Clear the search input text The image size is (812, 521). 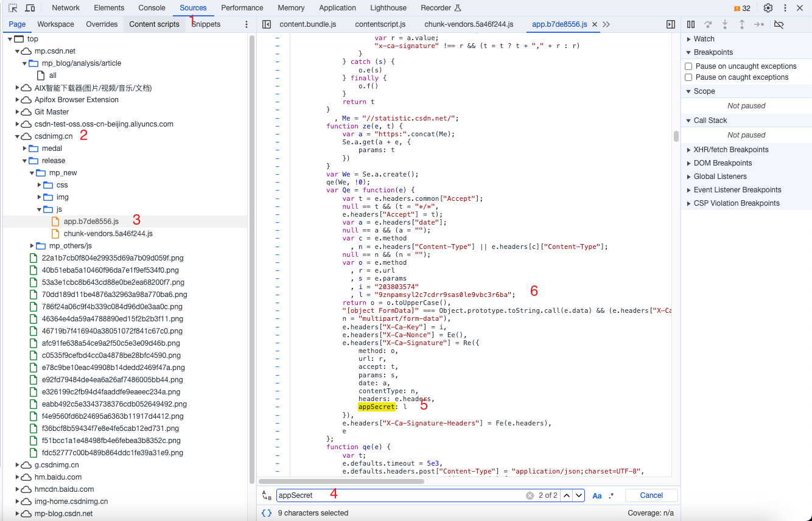[x=530, y=495]
